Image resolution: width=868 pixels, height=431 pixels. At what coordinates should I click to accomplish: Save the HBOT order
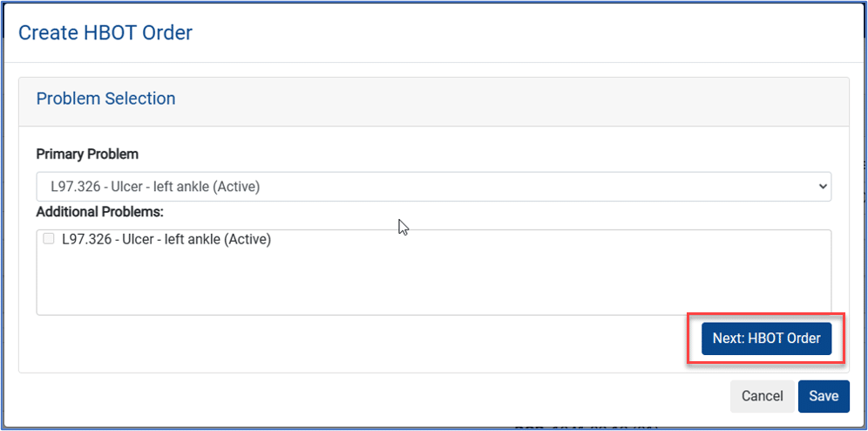point(824,396)
